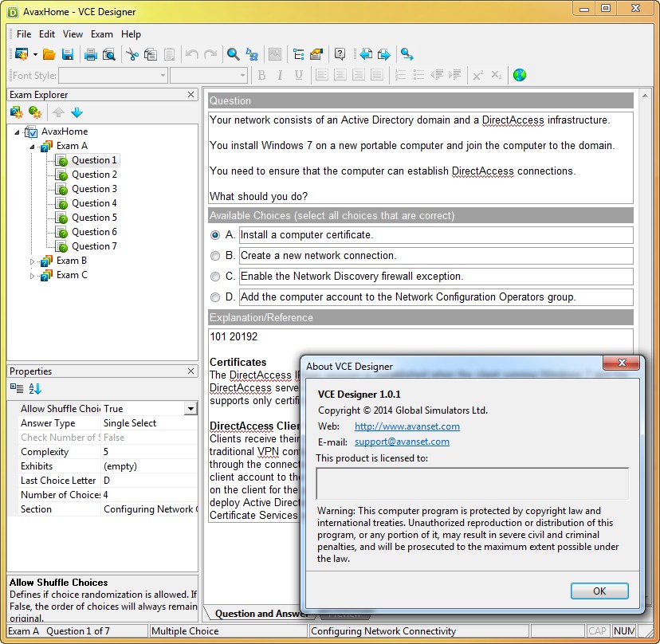The image size is (660, 644).
Task: Click the Subscript icon
Action: [x=497, y=76]
